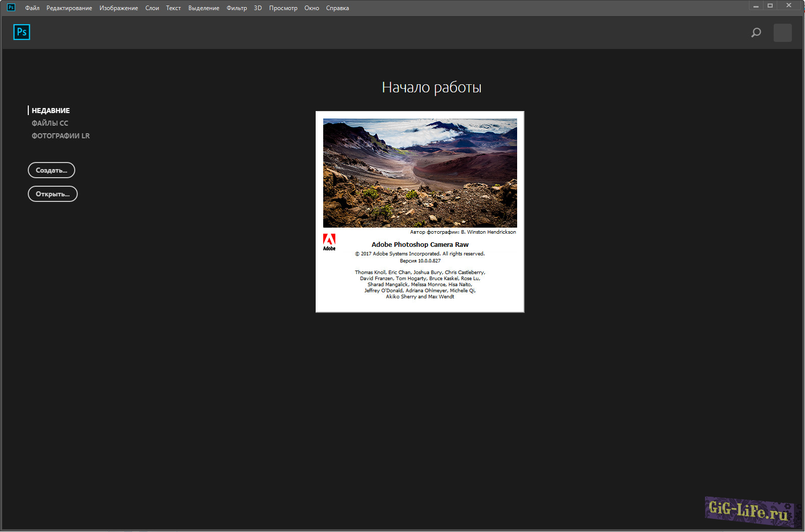Image resolution: width=805 pixels, height=532 pixels.
Task: Open the Справка menu
Action: tap(337, 8)
